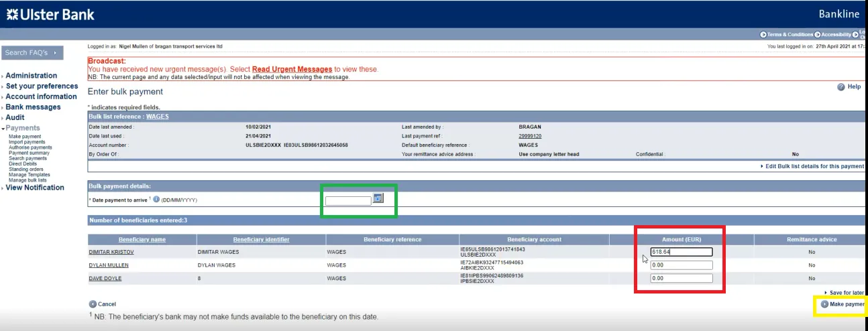
Task: Click beneficiary account IE81IPBS99062489809136
Action: (x=492, y=275)
